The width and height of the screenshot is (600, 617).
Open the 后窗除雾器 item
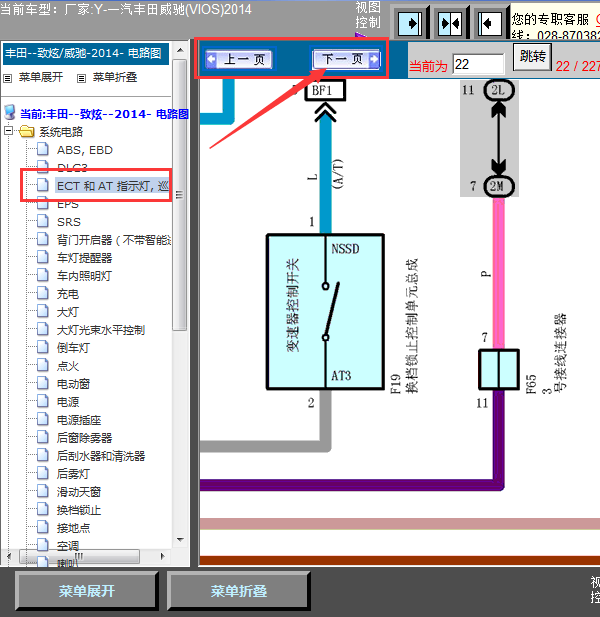point(84,438)
